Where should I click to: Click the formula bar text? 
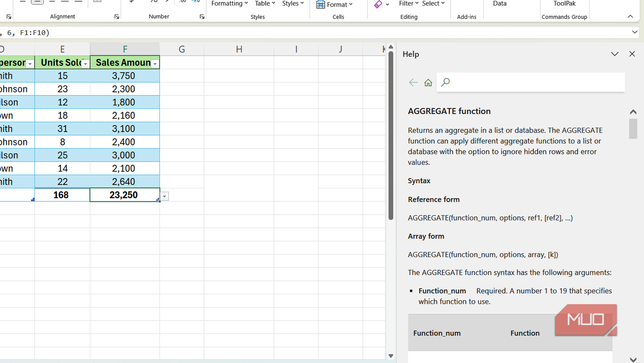pos(25,33)
